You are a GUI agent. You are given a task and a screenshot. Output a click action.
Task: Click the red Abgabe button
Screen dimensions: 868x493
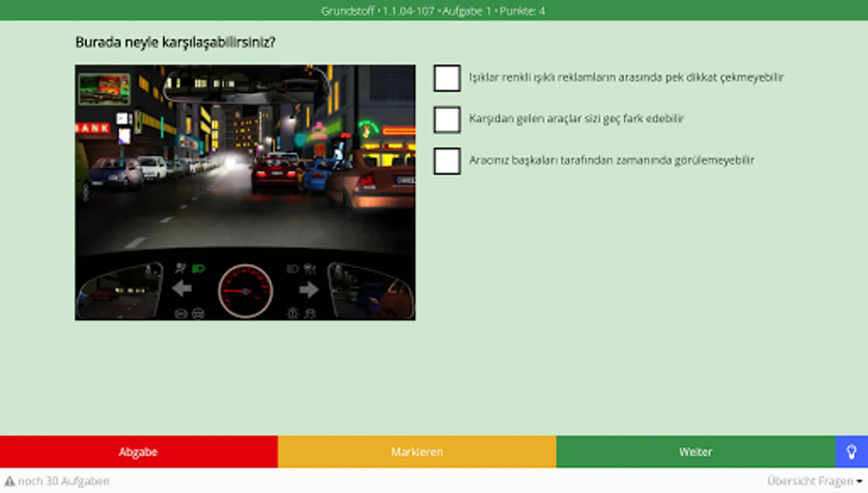[139, 452]
